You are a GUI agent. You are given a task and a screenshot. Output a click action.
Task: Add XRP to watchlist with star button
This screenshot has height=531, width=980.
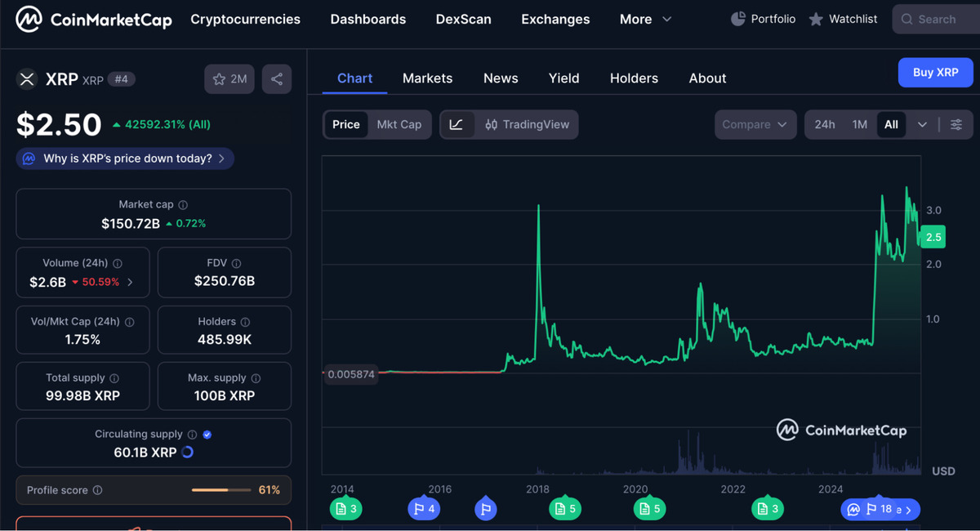229,79
